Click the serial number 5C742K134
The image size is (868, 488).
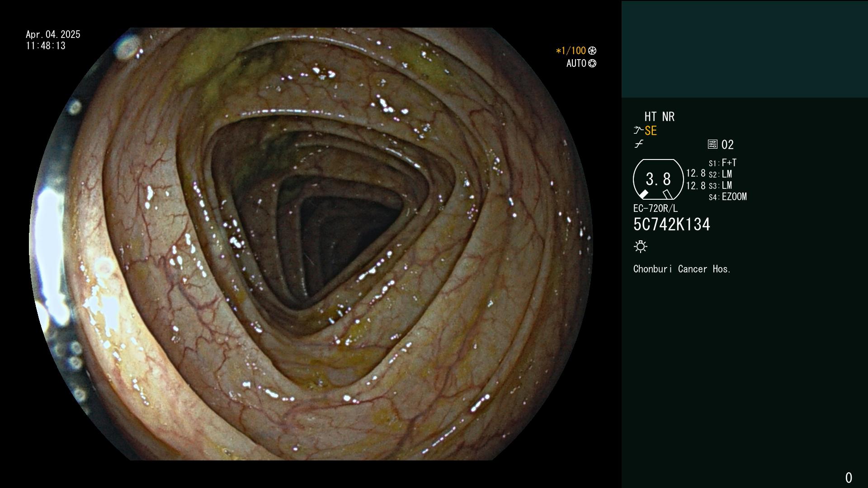click(x=672, y=225)
